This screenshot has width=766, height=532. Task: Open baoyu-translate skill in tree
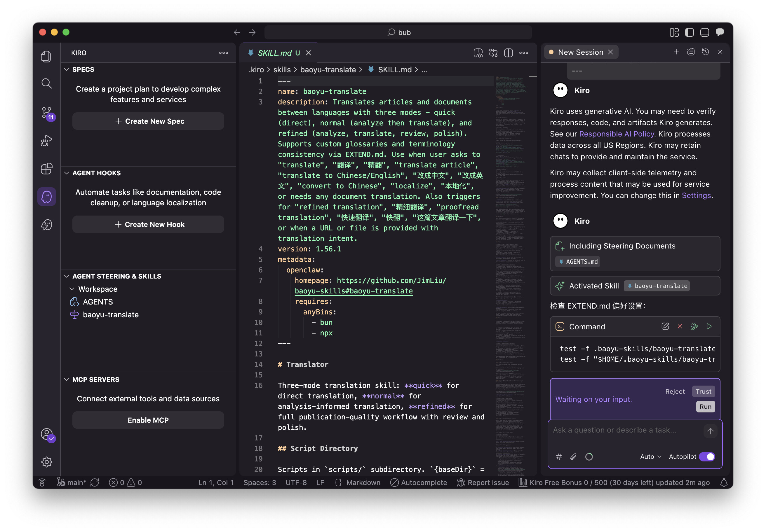pos(110,315)
